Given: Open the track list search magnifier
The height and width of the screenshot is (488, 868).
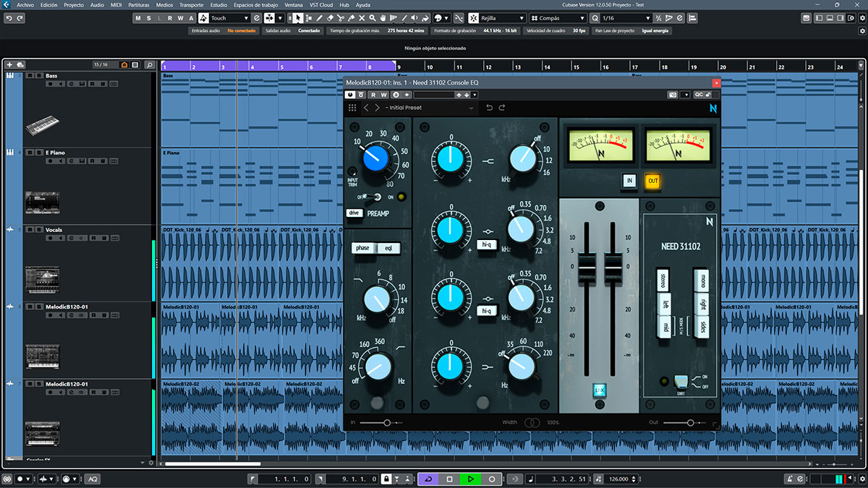Looking at the screenshot, I should tap(148, 65).
